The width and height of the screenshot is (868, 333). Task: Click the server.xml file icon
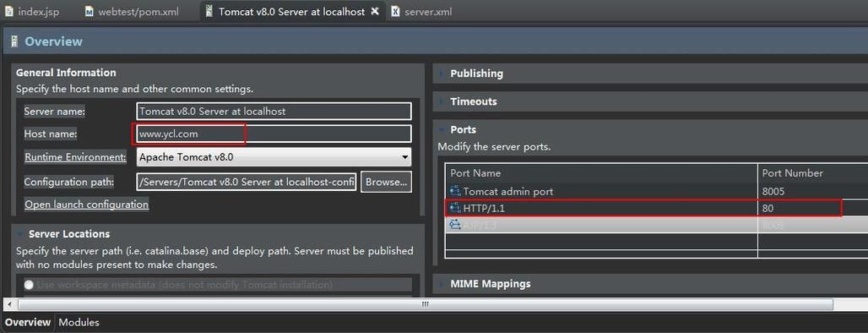pyautogui.click(x=395, y=12)
